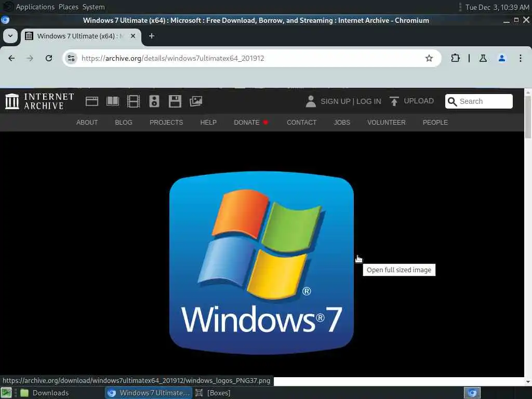Open the LOG IN link

coord(368,101)
